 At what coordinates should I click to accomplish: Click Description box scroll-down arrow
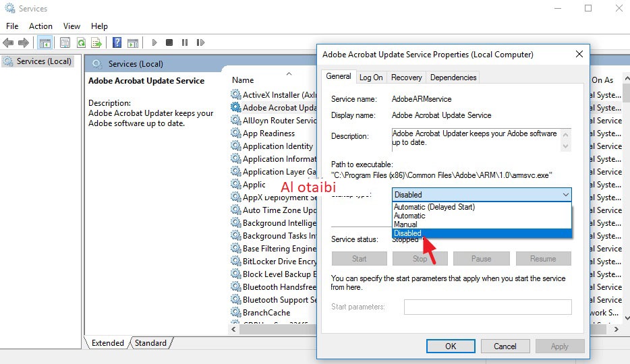[566, 146]
